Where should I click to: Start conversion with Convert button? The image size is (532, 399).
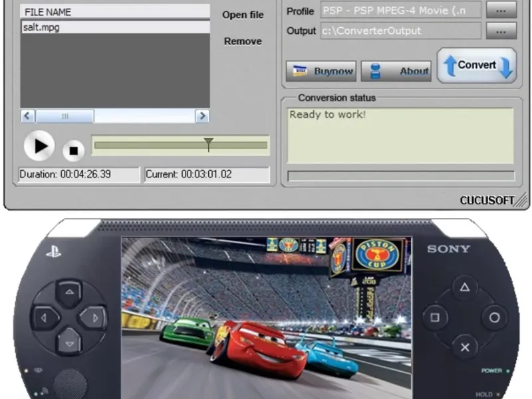coord(476,65)
